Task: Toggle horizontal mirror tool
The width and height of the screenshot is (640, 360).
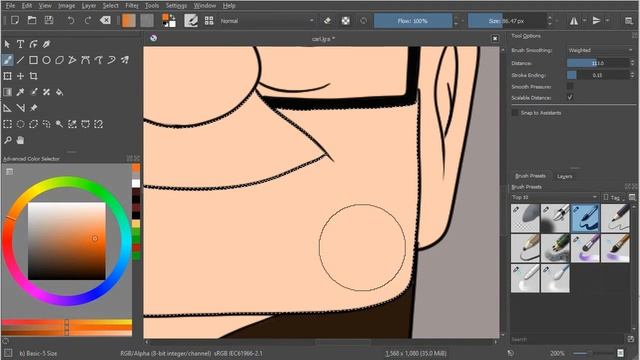Action: 574,20
